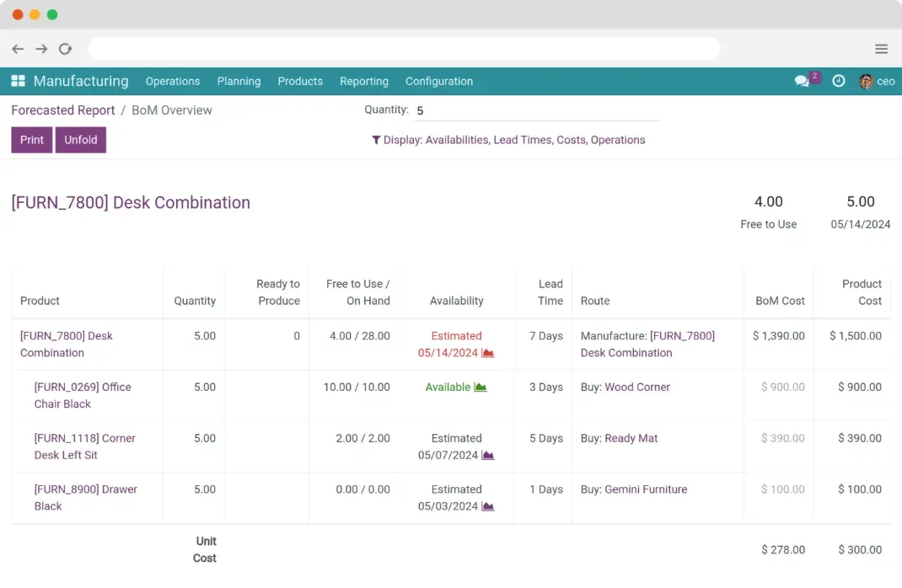Open the Operations menu

tap(172, 81)
